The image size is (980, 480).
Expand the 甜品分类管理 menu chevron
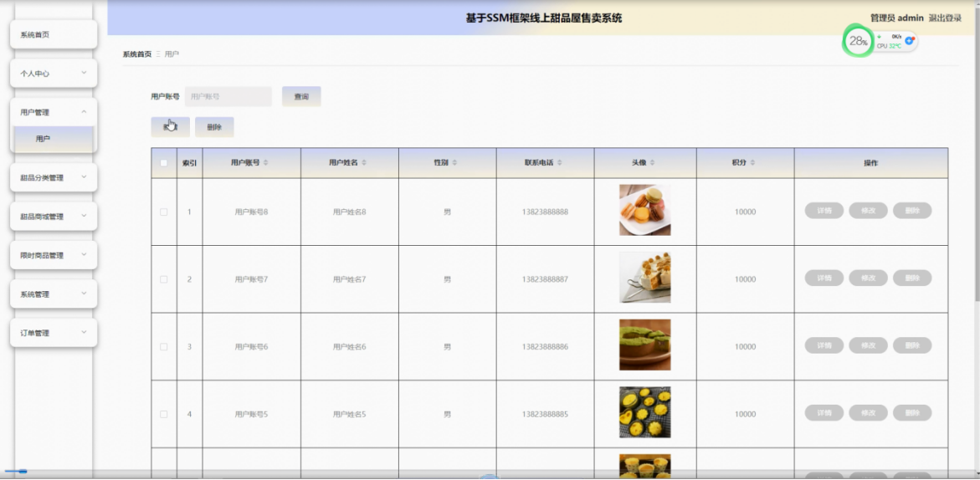pyautogui.click(x=84, y=176)
